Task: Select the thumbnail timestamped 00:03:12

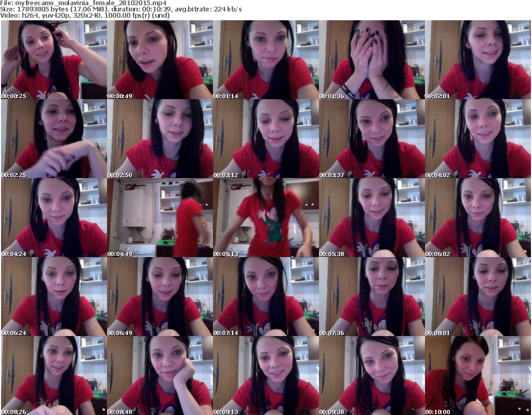Action: click(266, 139)
